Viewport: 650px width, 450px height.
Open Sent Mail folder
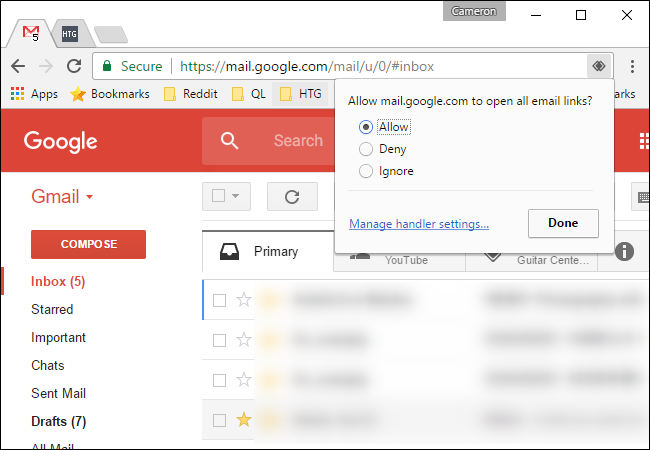[x=58, y=393]
